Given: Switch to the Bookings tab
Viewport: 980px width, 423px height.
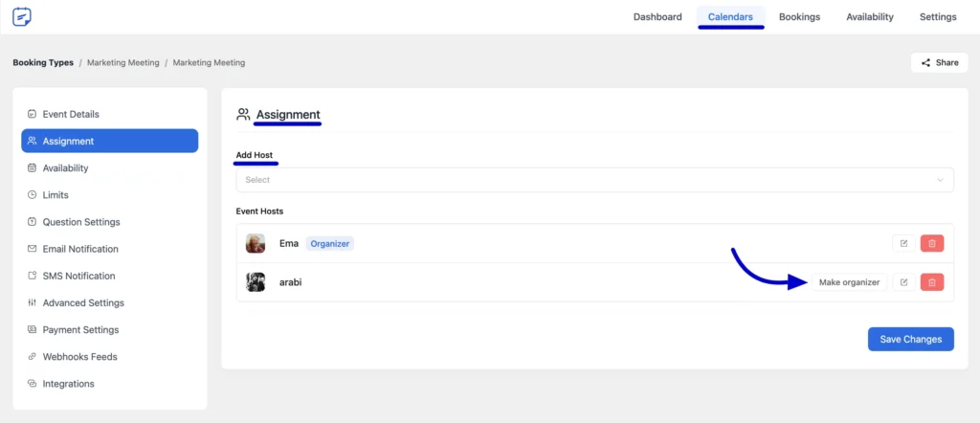Looking at the screenshot, I should [x=799, y=17].
